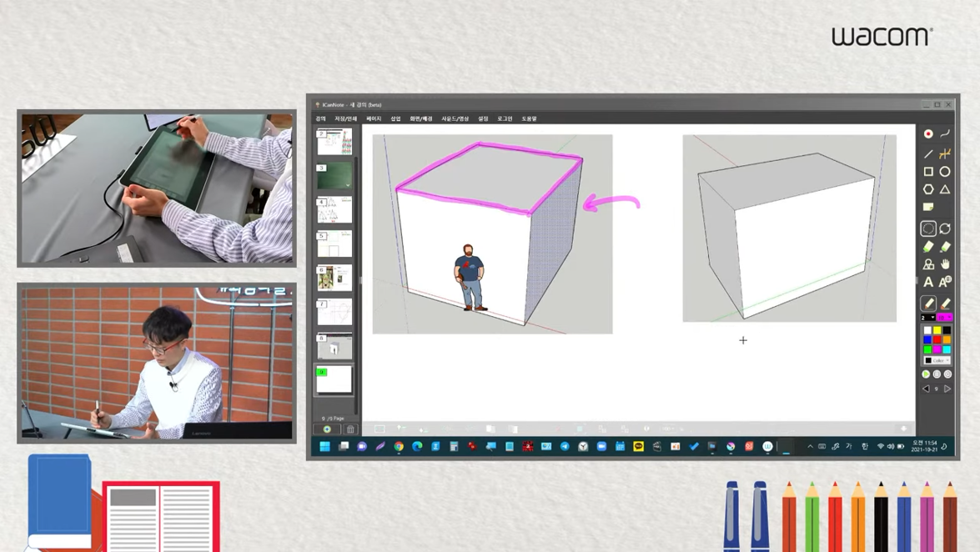Choose the text A tool
Viewport: 980px width, 552px height.
click(928, 283)
